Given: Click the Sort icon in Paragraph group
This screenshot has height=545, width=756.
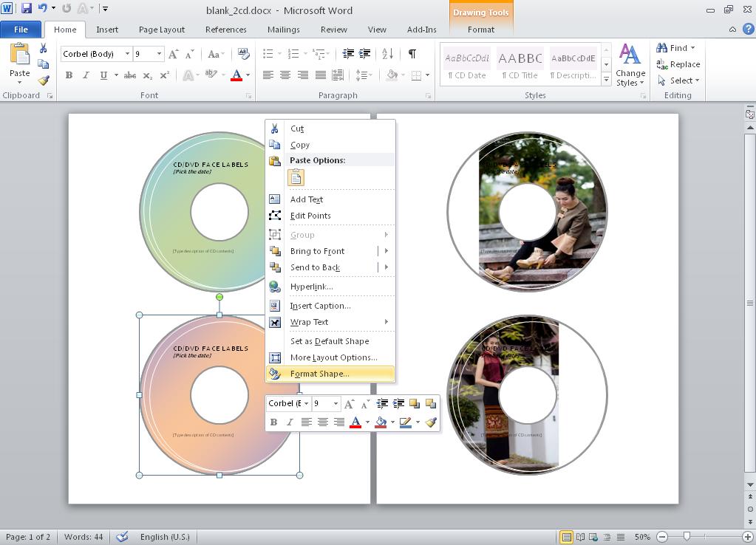Looking at the screenshot, I should click(x=388, y=54).
